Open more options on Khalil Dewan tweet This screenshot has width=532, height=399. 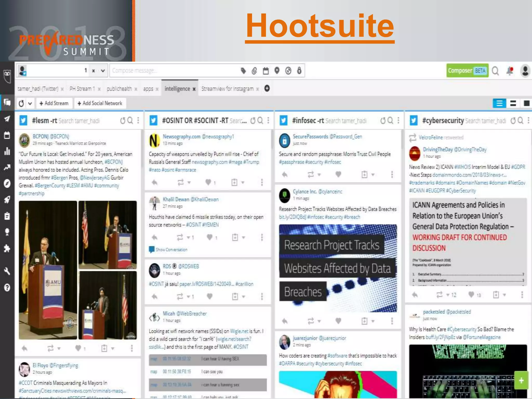(x=262, y=237)
